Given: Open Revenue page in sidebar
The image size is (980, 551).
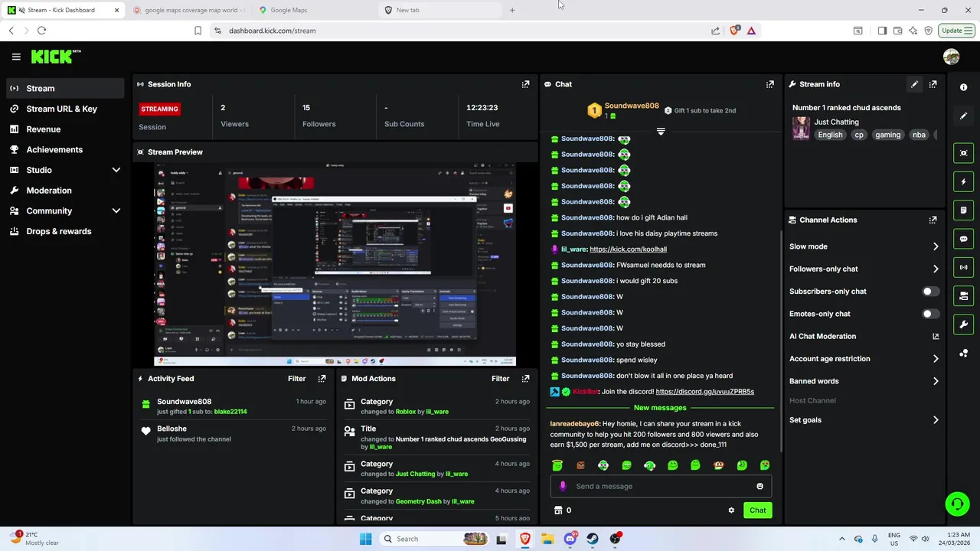Looking at the screenshot, I should coord(65,129).
